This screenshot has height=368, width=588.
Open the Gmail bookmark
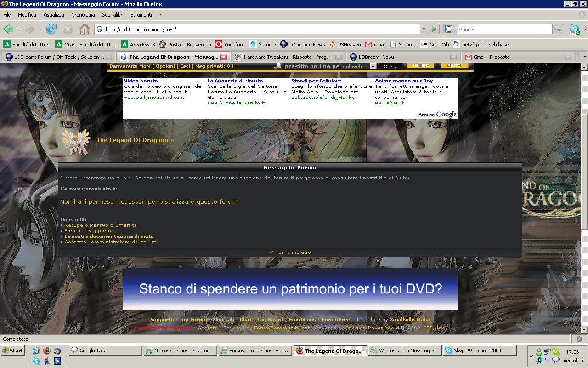point(375,45)
